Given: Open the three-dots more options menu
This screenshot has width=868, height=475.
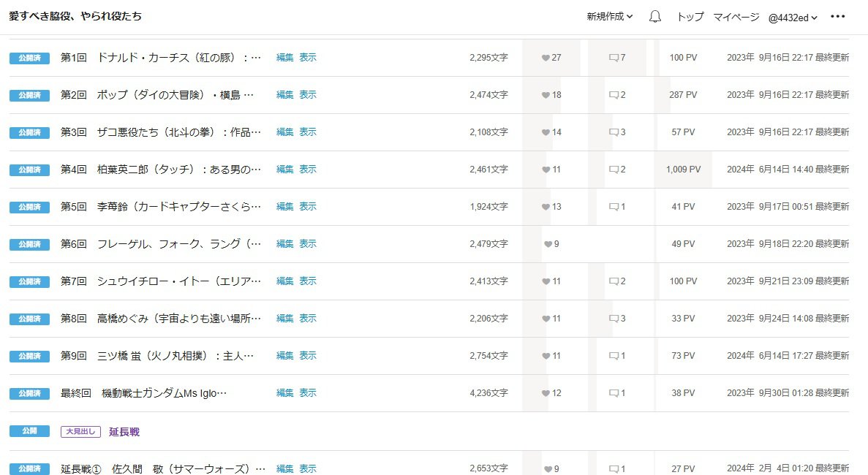Looking at the screenshot, I should [x=838, y=17].
